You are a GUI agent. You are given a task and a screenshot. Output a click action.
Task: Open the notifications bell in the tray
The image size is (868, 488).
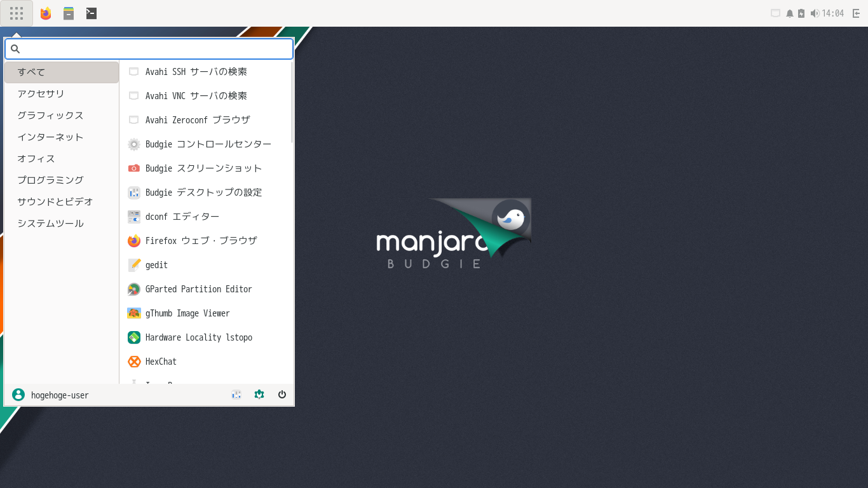790,13
